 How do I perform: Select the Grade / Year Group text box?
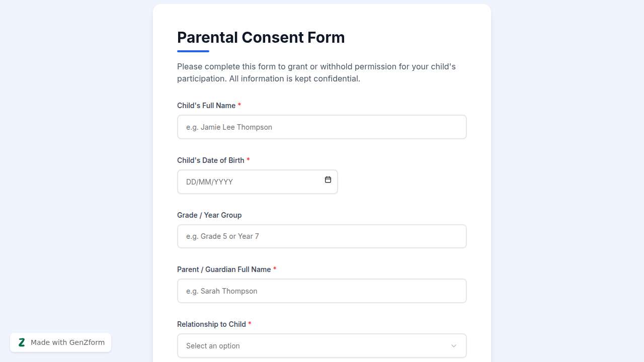[x=321, y=236]
